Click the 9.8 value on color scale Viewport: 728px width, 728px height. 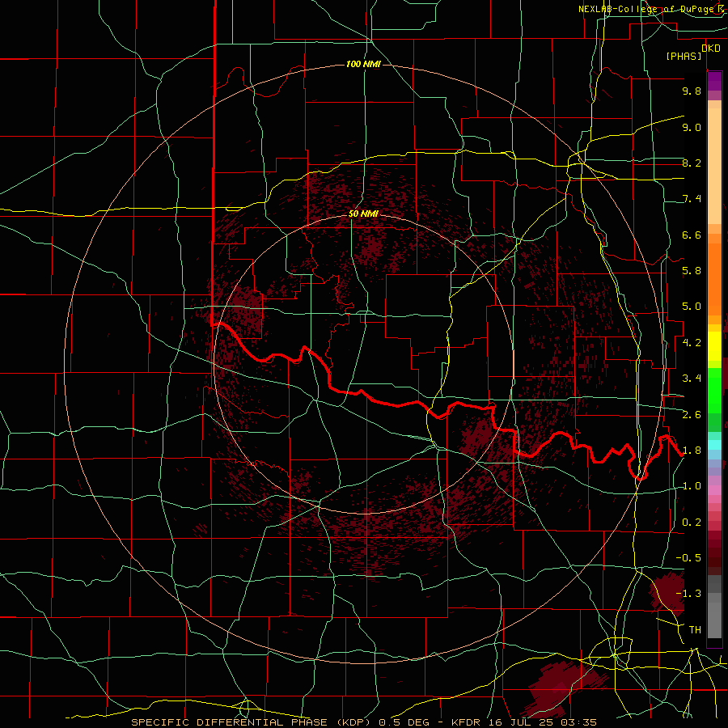tap(692, 91)
